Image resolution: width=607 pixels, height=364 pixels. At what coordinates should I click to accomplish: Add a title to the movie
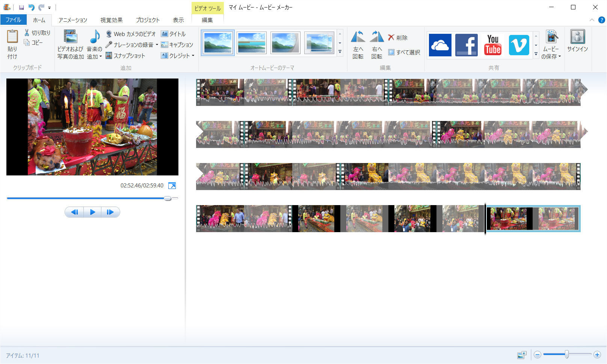coord(174,34)
